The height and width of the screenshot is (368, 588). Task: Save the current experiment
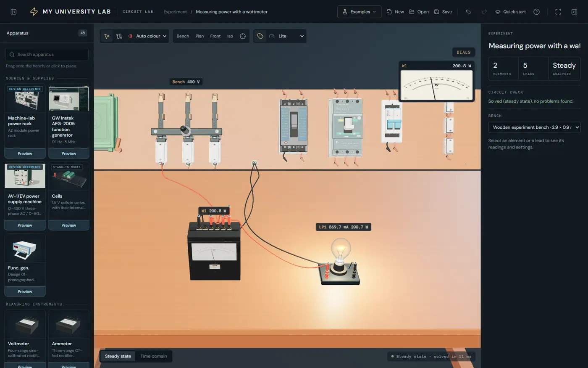pyautogui.click(x=443, y=12)
